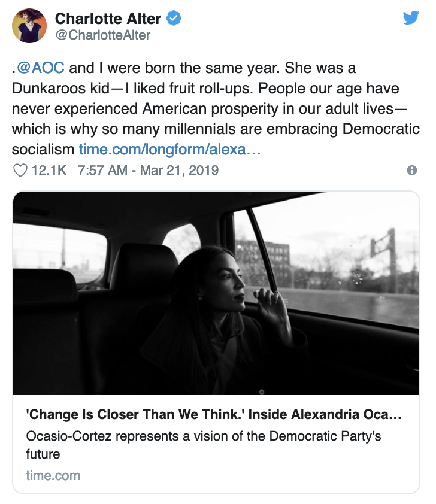This screenshot has height=504, width=436.
Task: Open 'Change Is Closer Than We Think' headline
Action: point(214,414)
